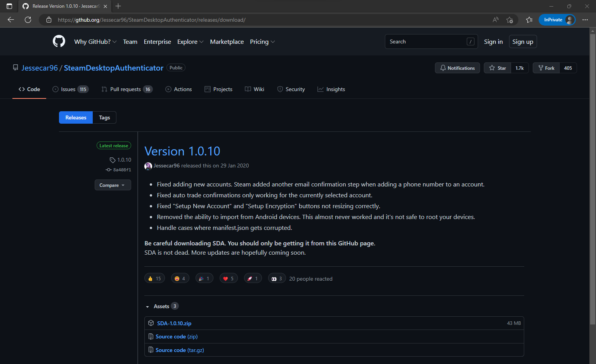596x364 pixels.
Task: Click the GitHub Search field
Action: click(x=431, y=41)
